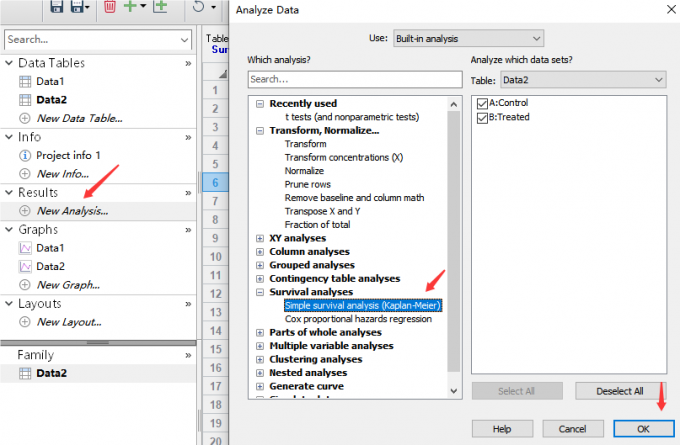Click the green plus New icon

pyautogui.click(x=131, y=6)
